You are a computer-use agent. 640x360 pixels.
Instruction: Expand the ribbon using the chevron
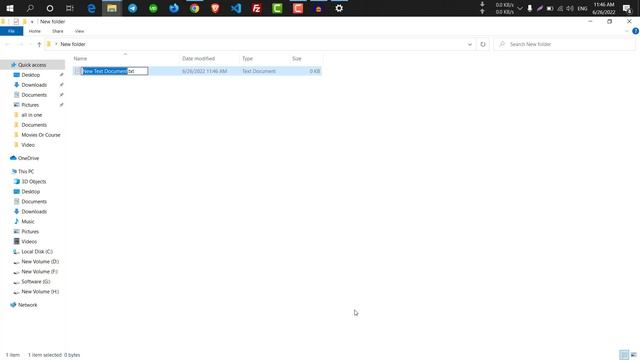(x=627, y=31)
